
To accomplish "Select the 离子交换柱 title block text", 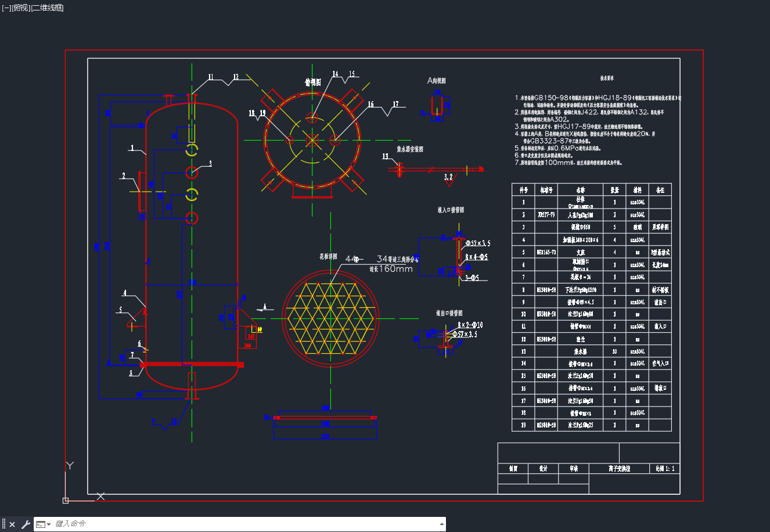I will pyautogui.click(x=619, y=469).
